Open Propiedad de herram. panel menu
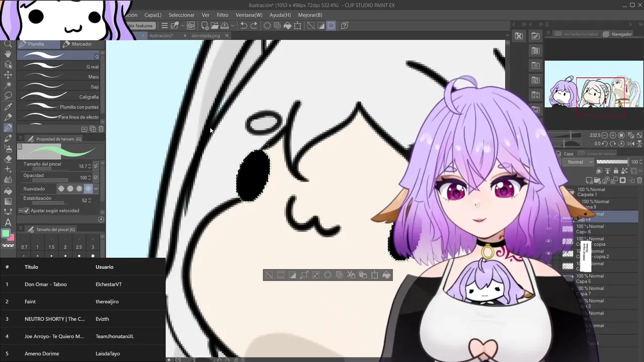This screenshot has height=362, width=644. [x=21, y=139]
